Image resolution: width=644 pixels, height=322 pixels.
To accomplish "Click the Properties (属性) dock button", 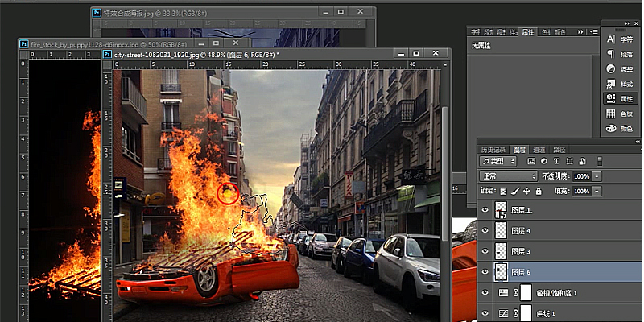I will [620, 98].
